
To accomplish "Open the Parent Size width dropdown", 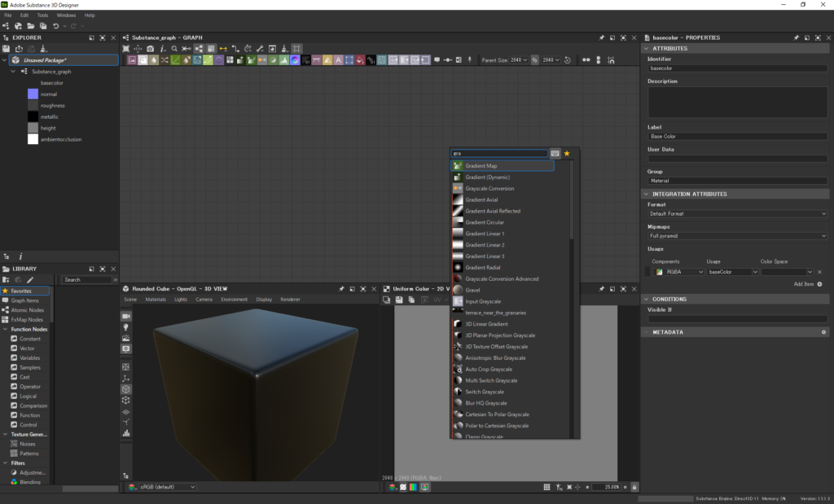I will coord(519,60).
